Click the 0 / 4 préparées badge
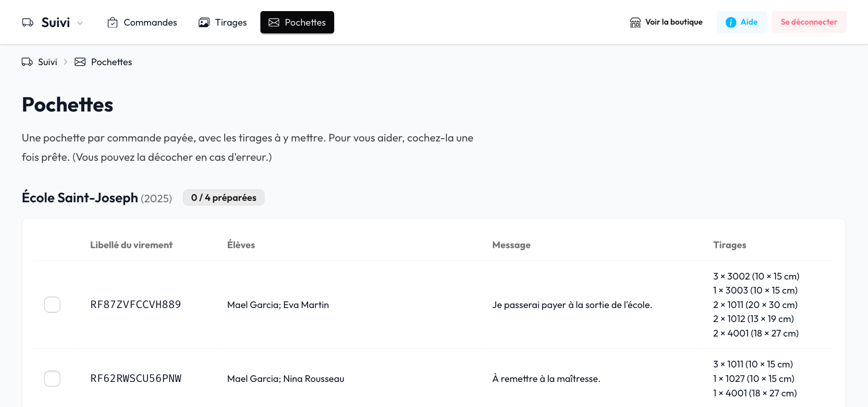 [224, 197]
